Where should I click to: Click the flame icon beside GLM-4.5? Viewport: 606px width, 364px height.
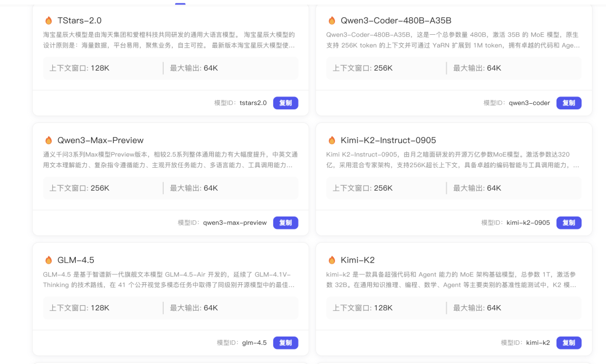(x=49, y=260)
